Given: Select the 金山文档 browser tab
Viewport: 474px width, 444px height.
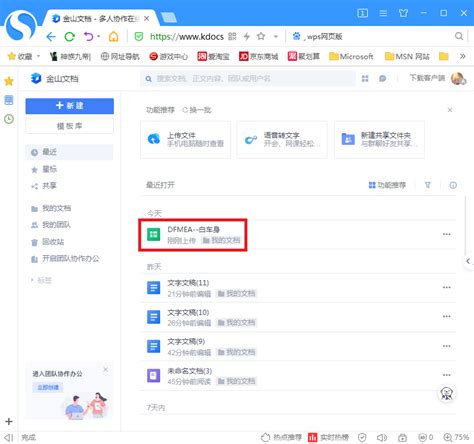Looking at the screenshot, I should 100,19.
